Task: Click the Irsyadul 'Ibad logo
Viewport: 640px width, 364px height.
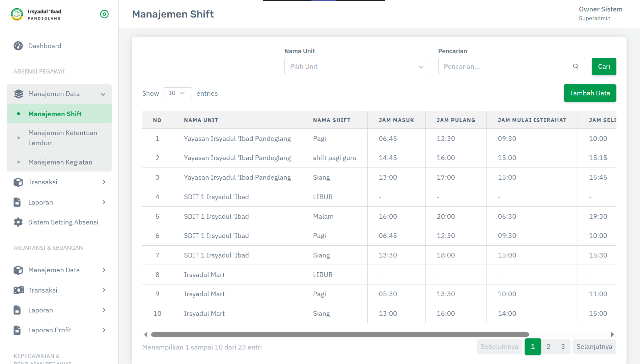Action: point(36,14)
